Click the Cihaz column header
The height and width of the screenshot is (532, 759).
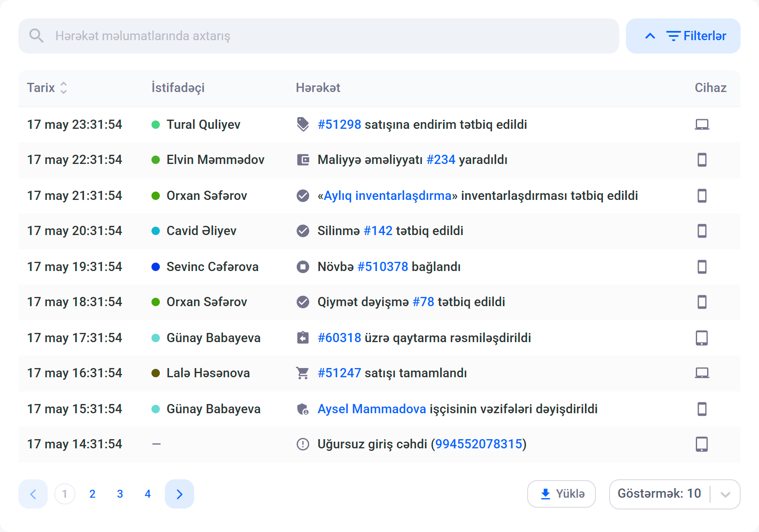[710, 88]
